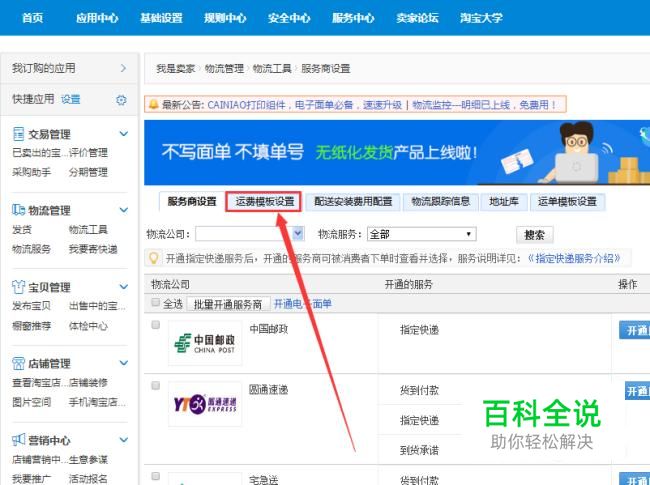Viewport: 650px width, 485px height.
Task: Open 物流服务 in sidebar
Action: pyautogui.click(x=32, y=249)
